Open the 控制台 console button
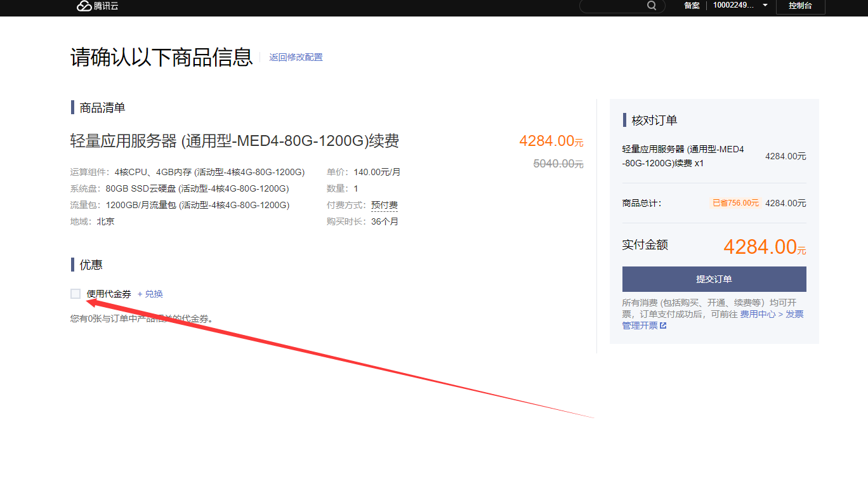 tap(800, 6)
